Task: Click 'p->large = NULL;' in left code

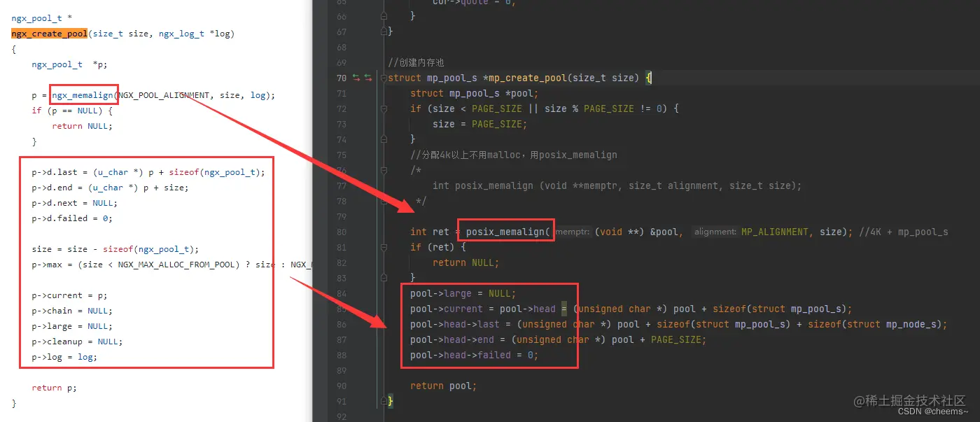Action: (x=72, y=325)
